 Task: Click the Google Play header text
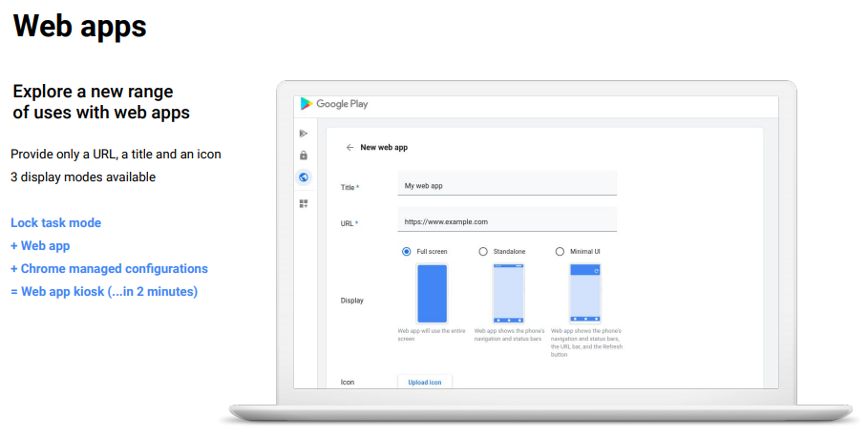pyautogui.click(x=342, y=104)
